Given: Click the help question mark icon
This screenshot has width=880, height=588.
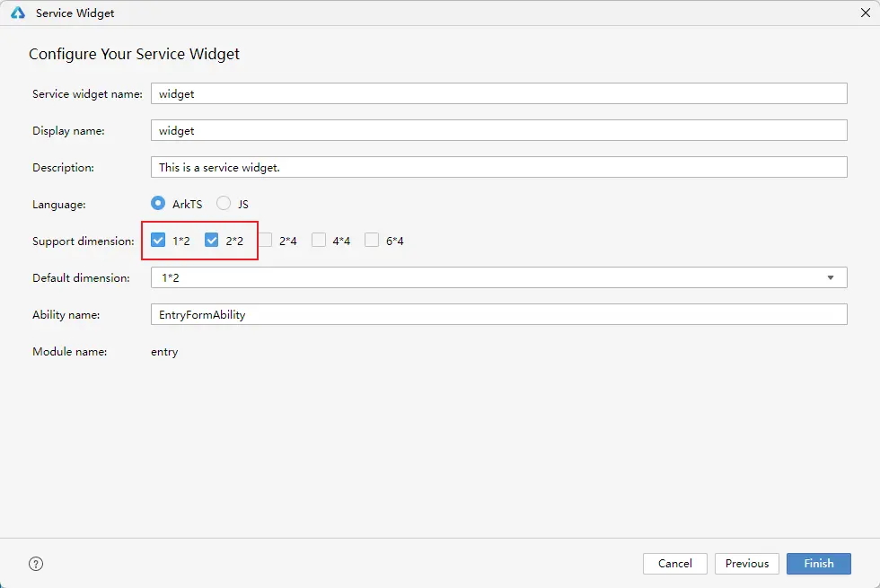Looking at the screenshot, I should (36, 564).
